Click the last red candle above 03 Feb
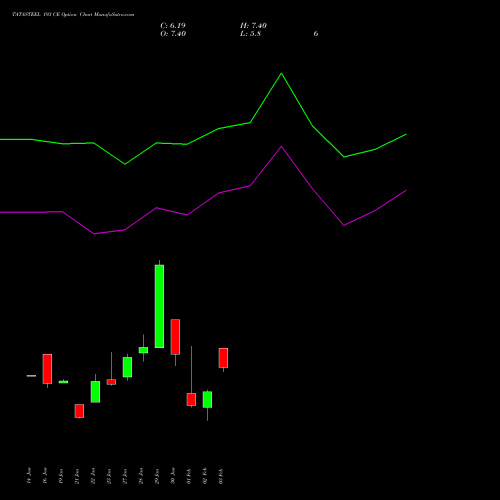The height and width of the screenshot is (500, 500). 223,358
